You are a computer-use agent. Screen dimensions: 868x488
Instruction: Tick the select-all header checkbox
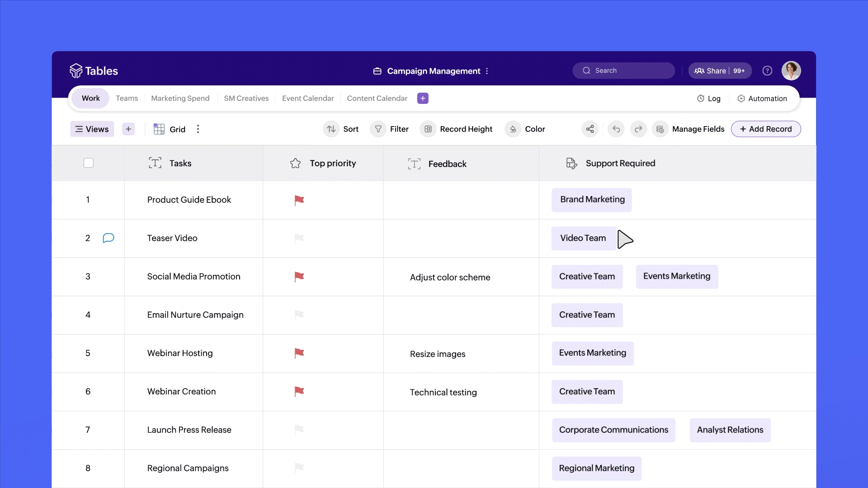[89, 163]
